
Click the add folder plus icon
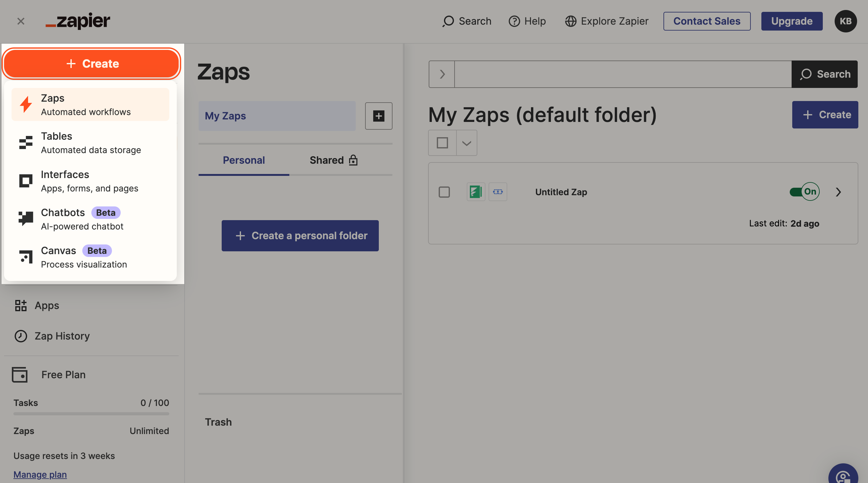[379, 116]
